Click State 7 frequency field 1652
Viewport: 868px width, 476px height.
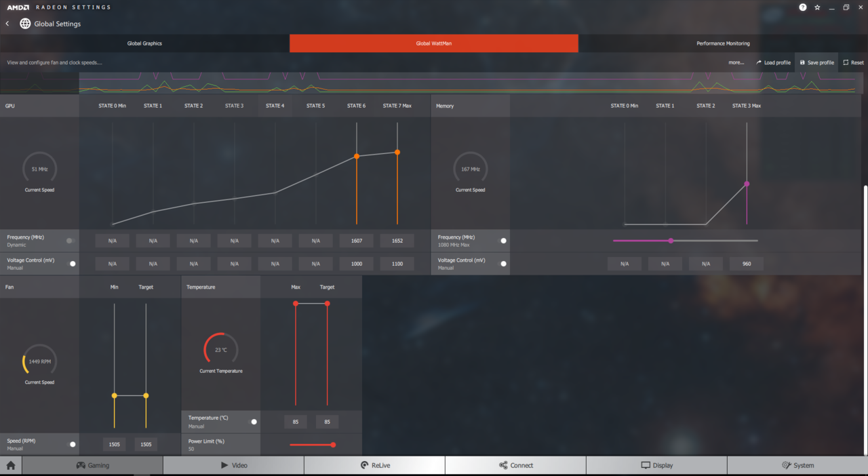(x=397, y=241)
